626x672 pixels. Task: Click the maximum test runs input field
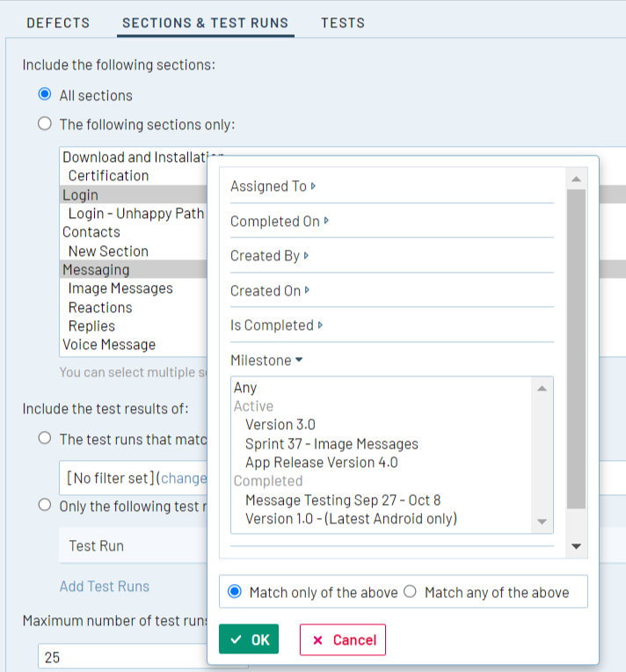[123, 657]
